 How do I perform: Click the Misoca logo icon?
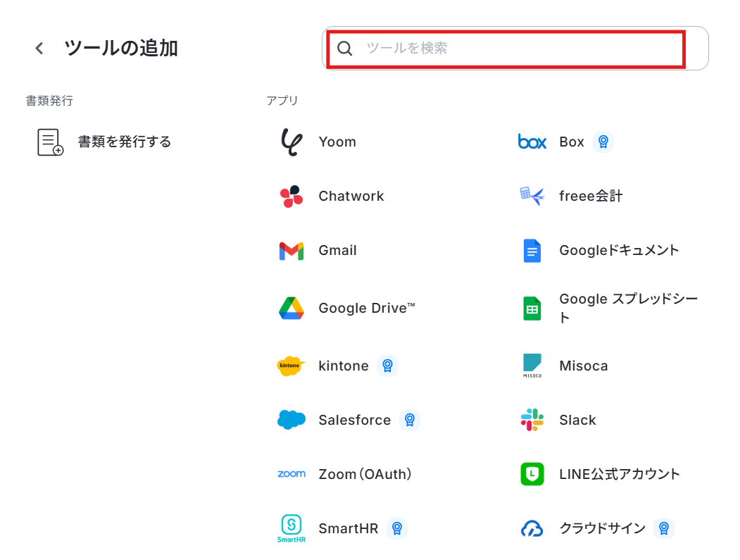pos(532,366)
